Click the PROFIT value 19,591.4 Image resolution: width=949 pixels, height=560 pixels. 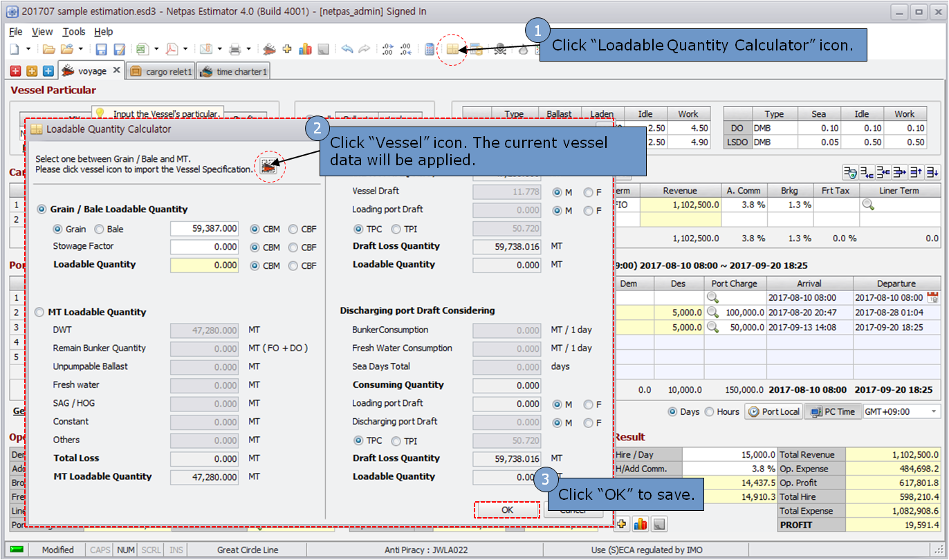pyautogui.click(x=893, y=525)
